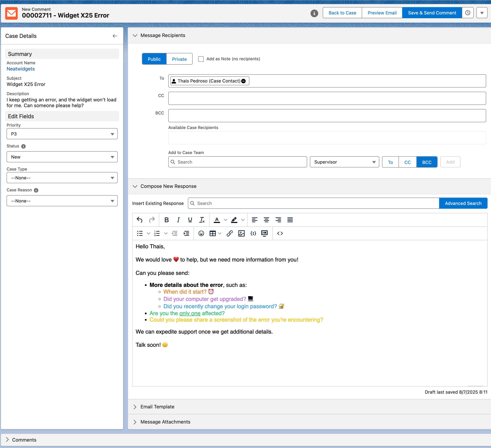Viewport: 491px width, 448px height.
Task: Click the info icon in the header
Action: tap(314, 13)
